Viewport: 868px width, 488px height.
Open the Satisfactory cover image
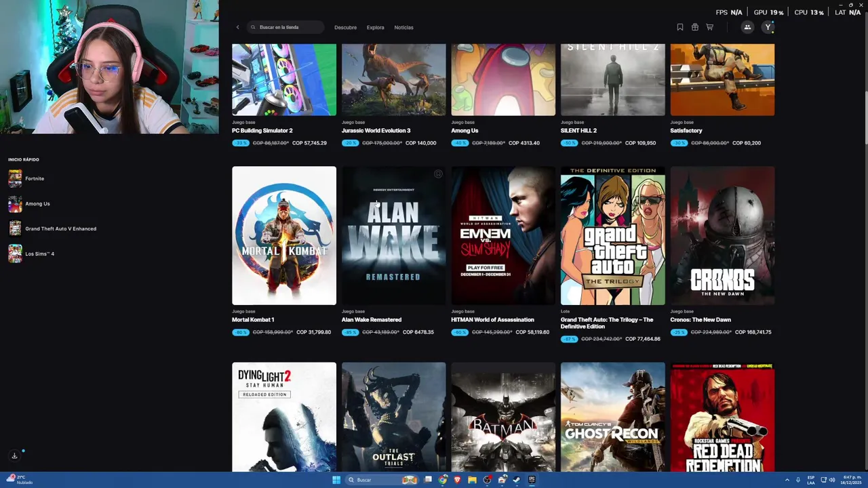point(722,80)
